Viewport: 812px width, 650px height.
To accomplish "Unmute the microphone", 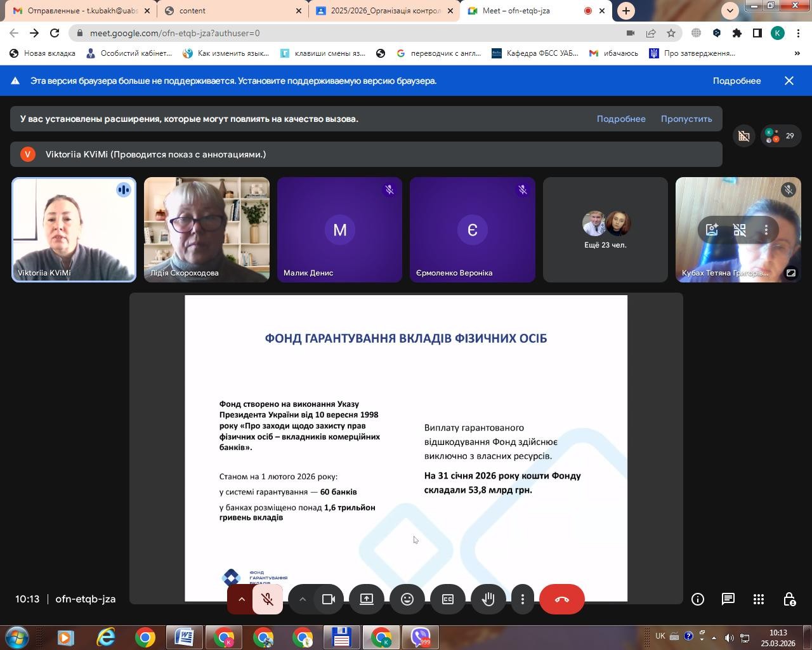I will (268, 599).
